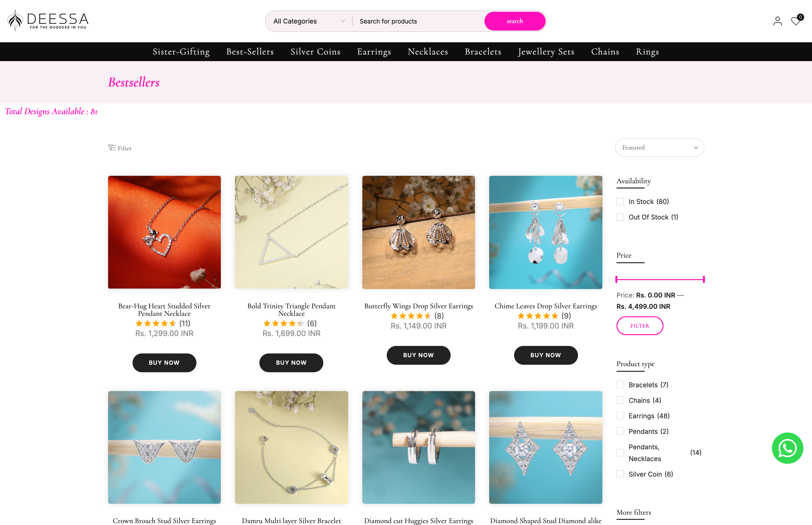Enable the Earrings product type filter

tap(620, 415)
